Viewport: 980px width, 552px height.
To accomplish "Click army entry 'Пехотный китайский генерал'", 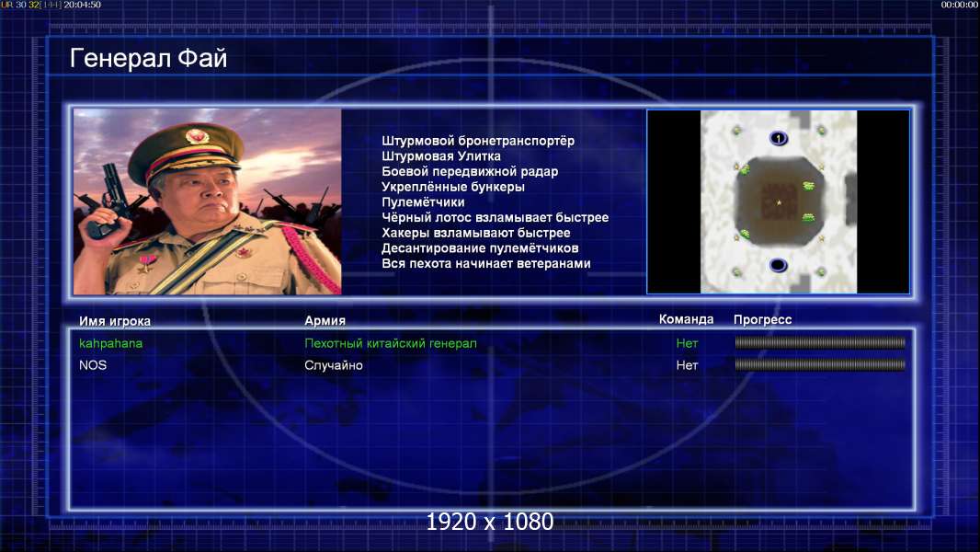I will (391, 343).
